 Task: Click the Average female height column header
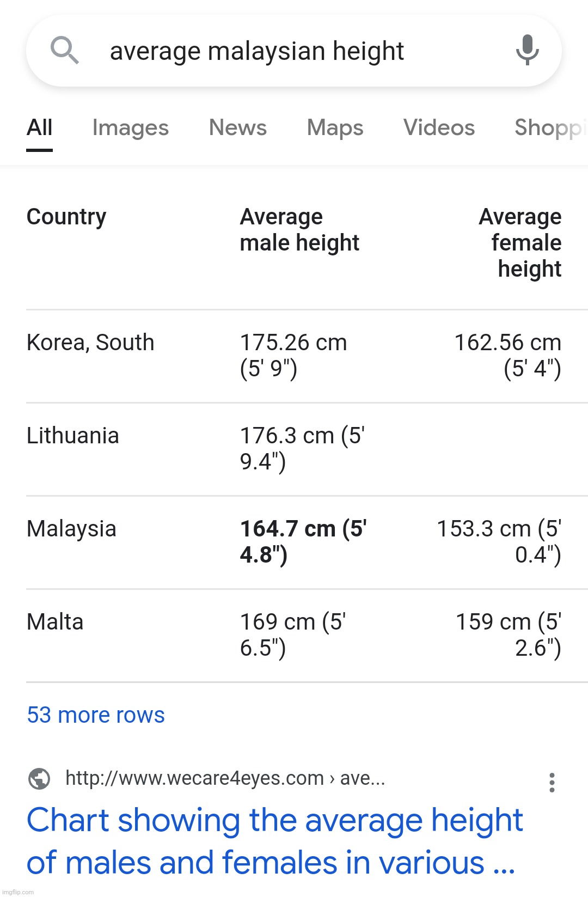tap(520, 242)
